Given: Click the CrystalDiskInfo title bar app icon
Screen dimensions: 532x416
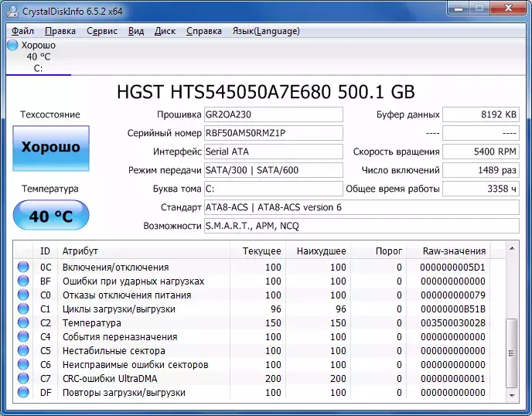Looking at the screenshot, I should (x=12, y=11).
